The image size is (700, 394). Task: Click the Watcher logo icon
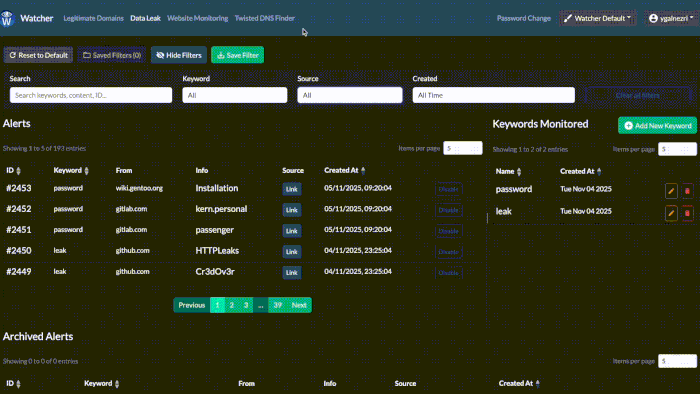7,19
